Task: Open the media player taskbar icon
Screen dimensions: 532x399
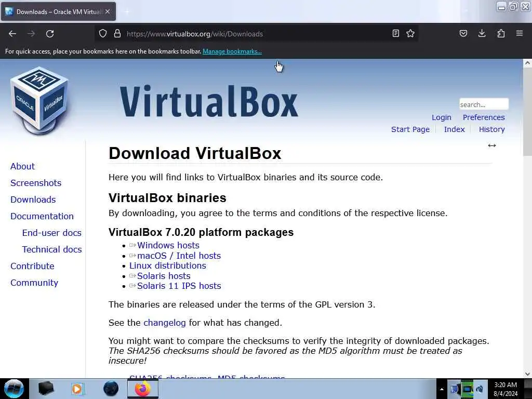Action: click(x=77, y=389)
